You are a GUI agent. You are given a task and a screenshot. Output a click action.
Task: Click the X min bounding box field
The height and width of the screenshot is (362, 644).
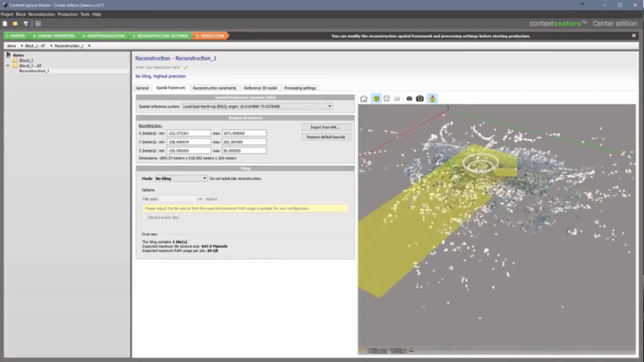tap(189, 133)
